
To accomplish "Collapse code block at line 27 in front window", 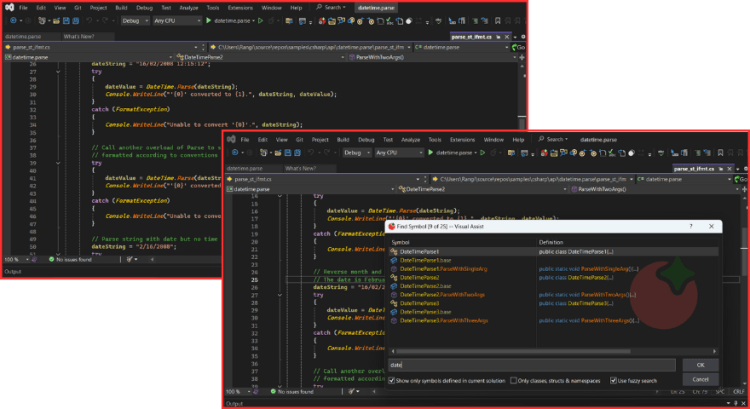I will 279,295.
